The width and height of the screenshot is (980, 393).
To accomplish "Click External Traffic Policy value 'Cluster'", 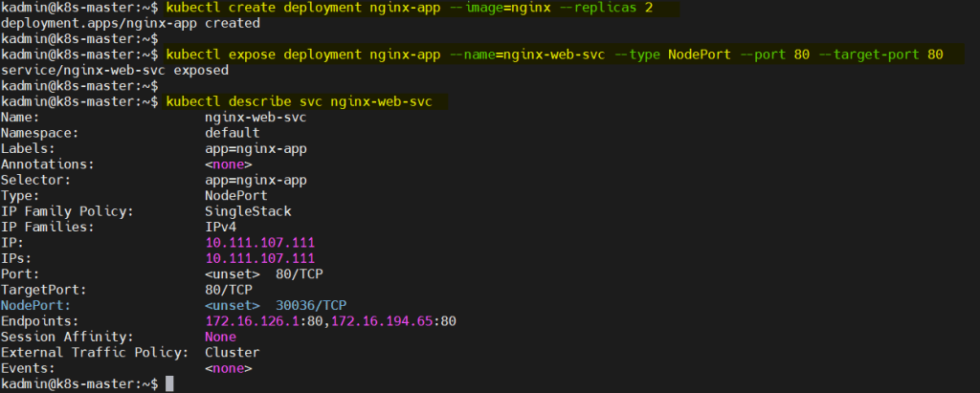I will coord(232,353).
